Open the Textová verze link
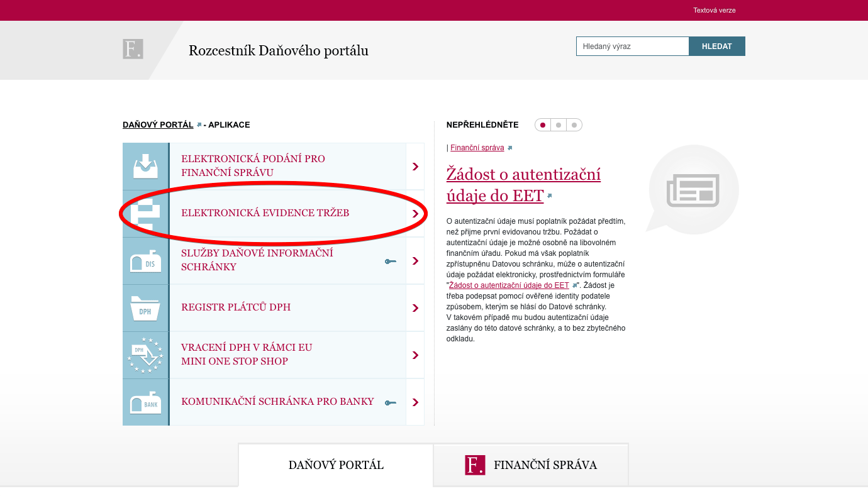This screenshot has height=496, width=868. point(715,10)
